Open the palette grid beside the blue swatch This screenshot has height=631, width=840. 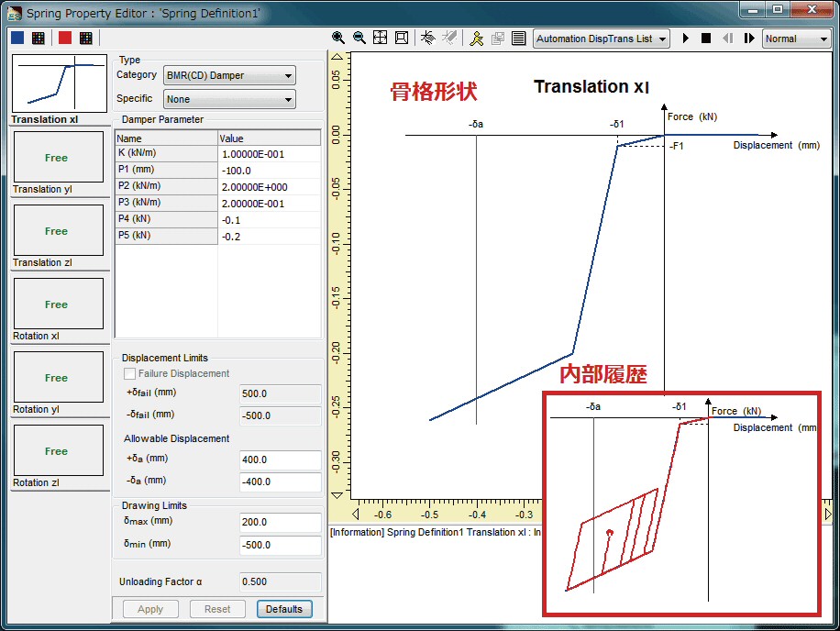39,38
